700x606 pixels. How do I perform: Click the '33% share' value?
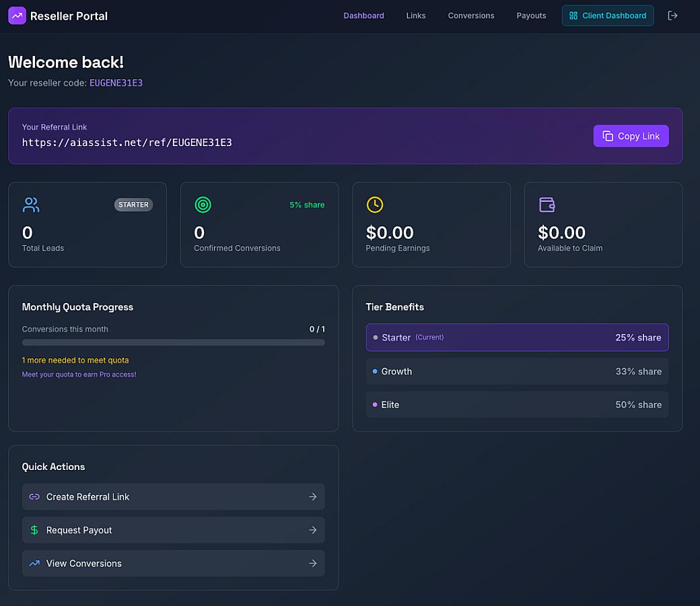pyautogui.click(x=638, y=372)
